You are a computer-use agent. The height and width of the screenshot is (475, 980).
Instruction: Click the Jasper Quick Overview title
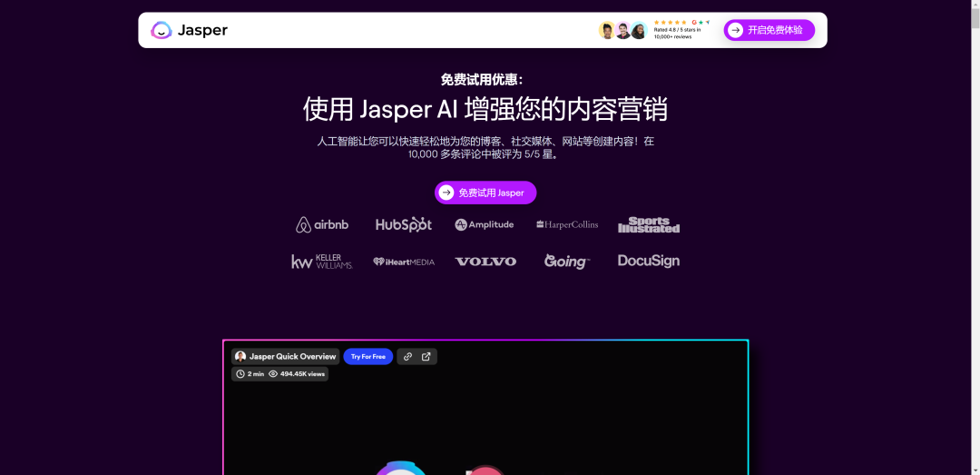292,357
